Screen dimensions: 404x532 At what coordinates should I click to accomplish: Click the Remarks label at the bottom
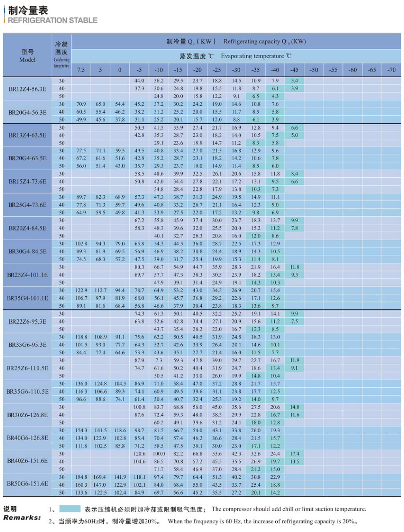pyautogui.click(x=22, y=517)
